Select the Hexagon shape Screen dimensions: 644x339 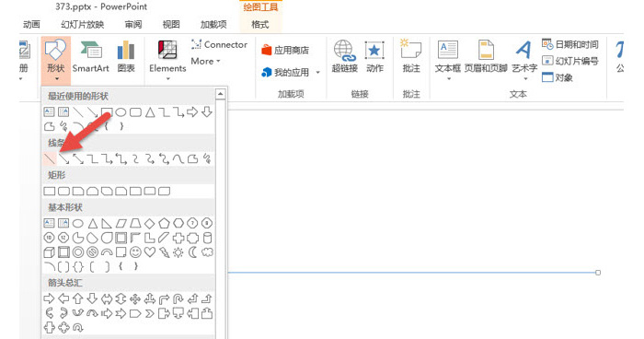click(x=178, y=224)
